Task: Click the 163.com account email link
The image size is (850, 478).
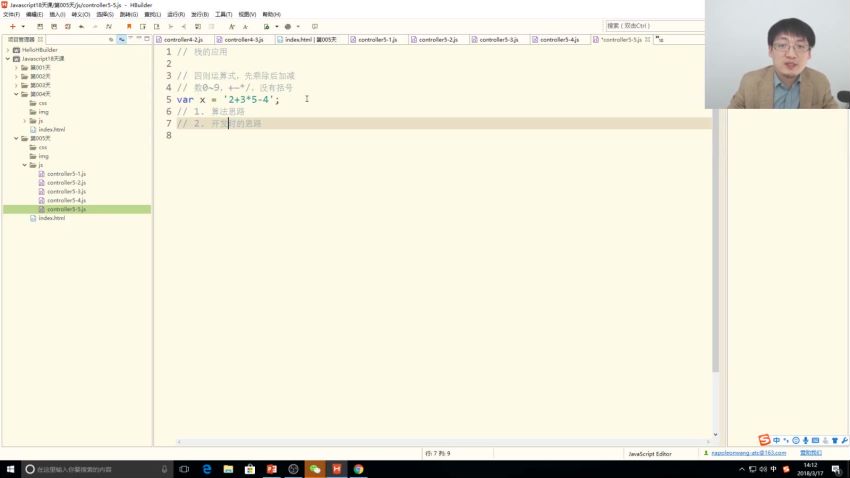Action: click(x=748, y=453)
